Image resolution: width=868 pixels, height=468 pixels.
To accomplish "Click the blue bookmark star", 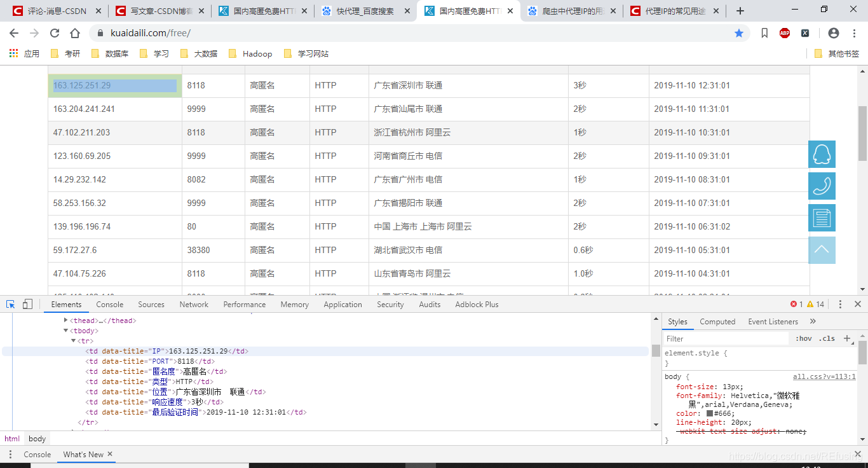I will click(x=739, y=33).
